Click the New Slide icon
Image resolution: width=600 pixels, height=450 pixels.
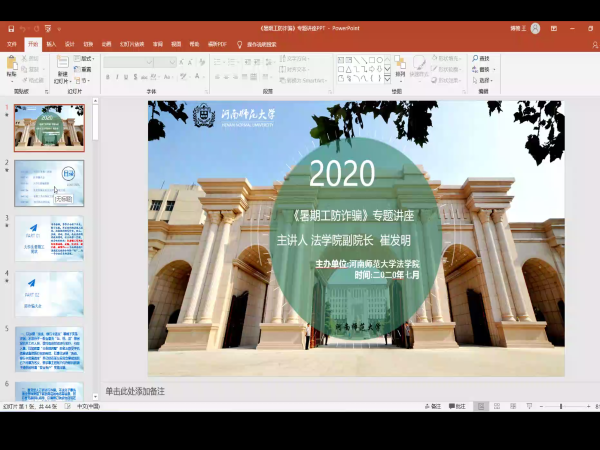click(62, 62)
